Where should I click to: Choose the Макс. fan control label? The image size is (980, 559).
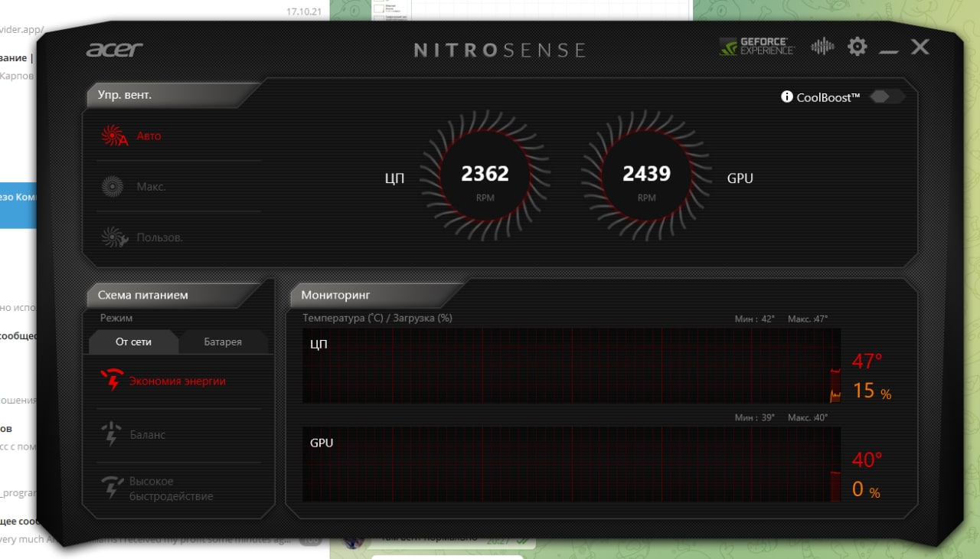point(151,187)
